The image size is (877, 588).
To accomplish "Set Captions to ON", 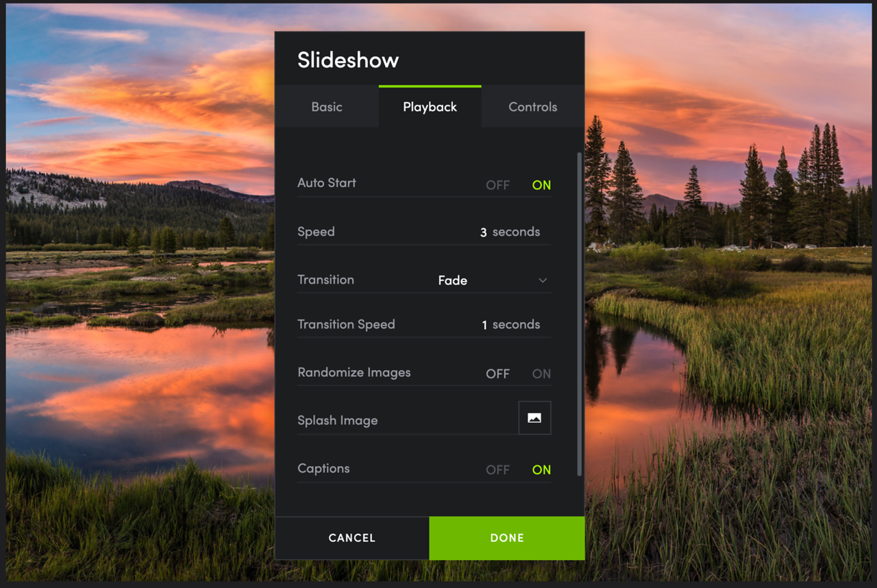I will (x=541, y=469).
